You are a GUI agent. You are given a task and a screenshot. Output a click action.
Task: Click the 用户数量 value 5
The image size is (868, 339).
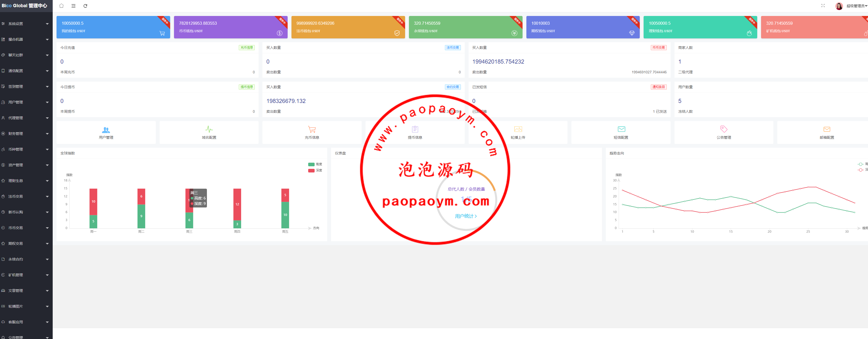(680, 101)
